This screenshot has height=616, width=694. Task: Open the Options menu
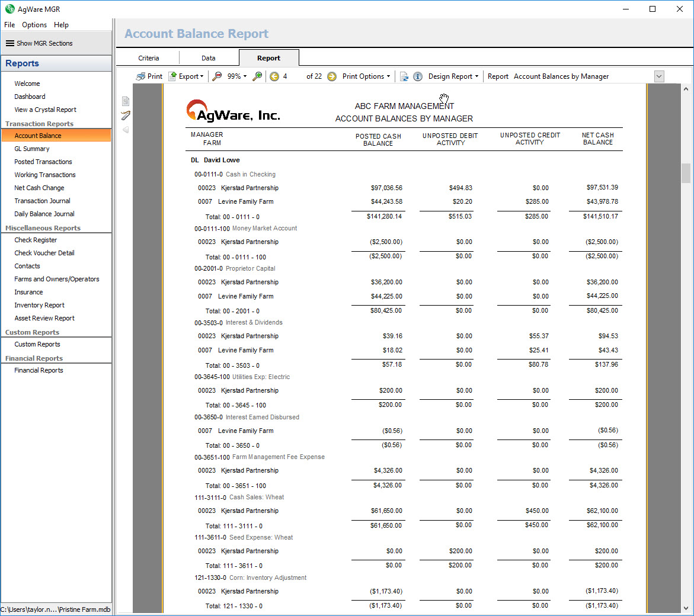[34, 25]
